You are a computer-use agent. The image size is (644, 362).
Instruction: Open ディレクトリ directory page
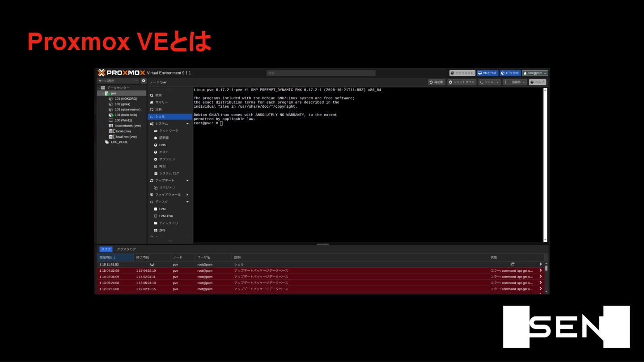click(x=170, y=223)
